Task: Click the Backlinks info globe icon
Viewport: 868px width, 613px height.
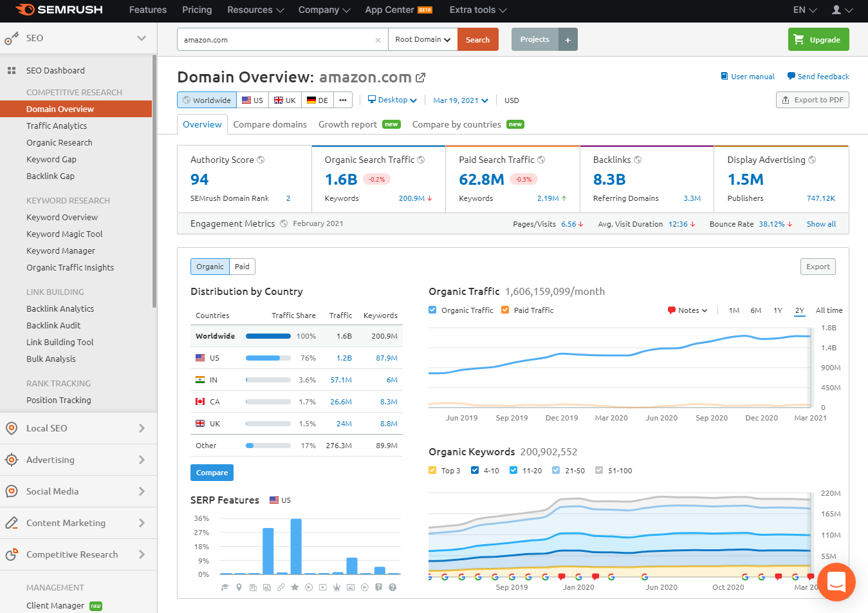Action: pyautogui.click(x=638, y=160)
